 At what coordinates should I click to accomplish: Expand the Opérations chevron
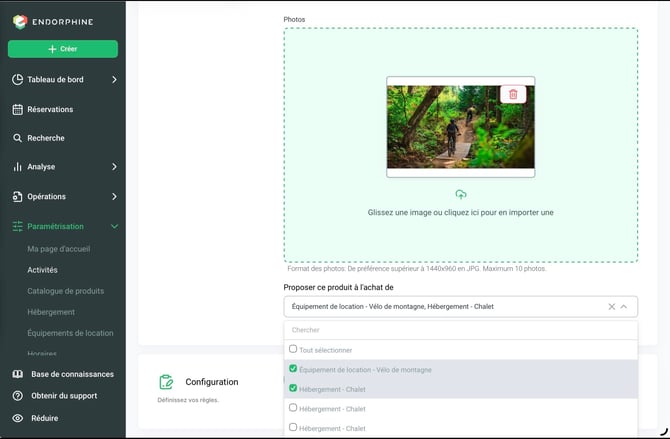114,197
